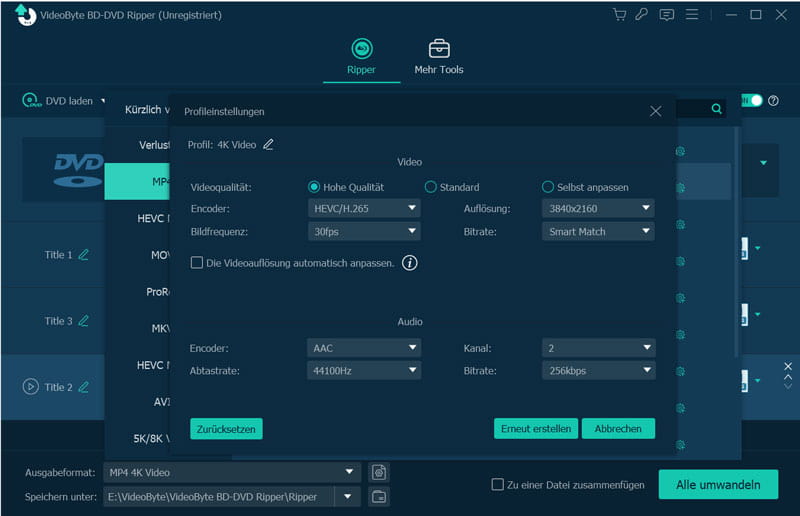Expand dropdown arrow at top right of DVD row
The height and width of the screenshot is (516, 800).
click(x=763, y=163)
